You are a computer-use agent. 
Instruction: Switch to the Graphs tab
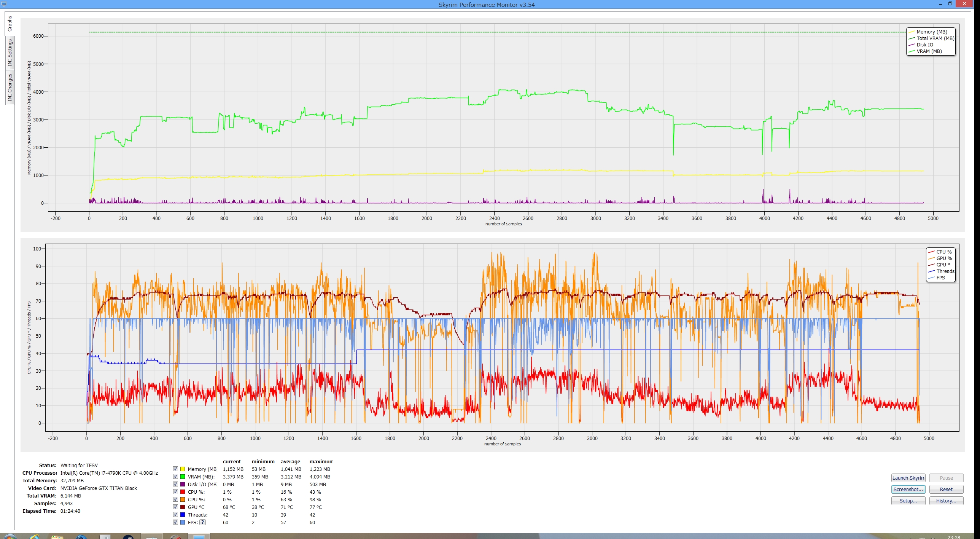(x=10, y=24)
